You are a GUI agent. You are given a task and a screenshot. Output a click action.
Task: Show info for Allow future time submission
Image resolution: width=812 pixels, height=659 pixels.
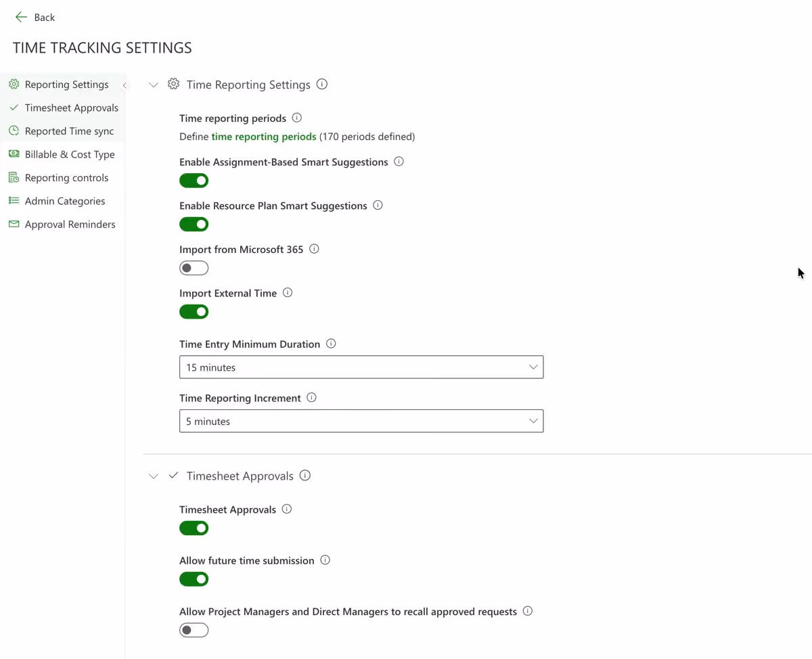click(325, 560)
